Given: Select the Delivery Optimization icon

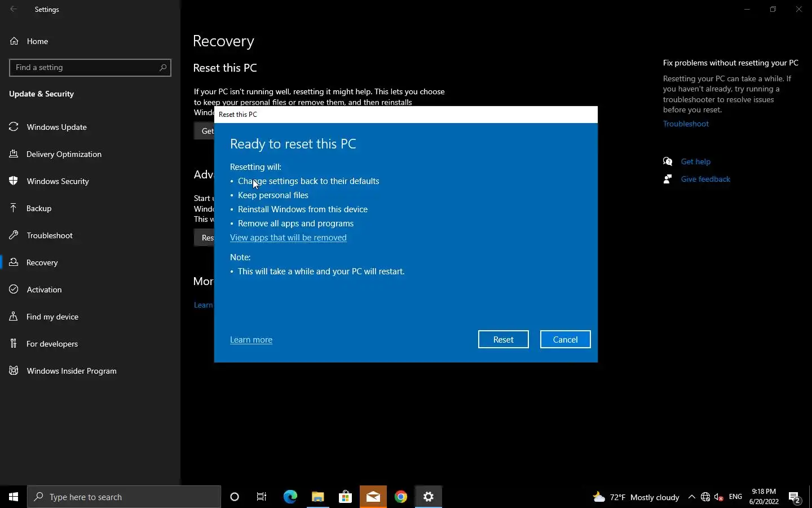Looking at the screenshot, I should [x=14, y=154].
